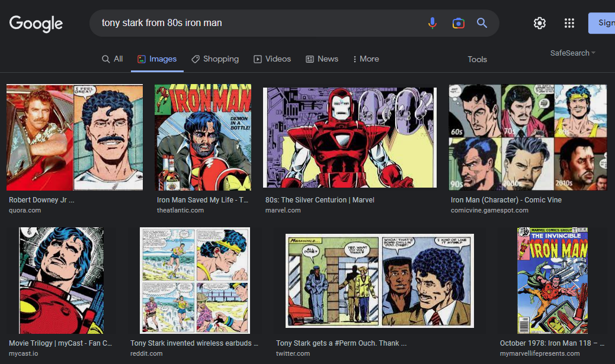Image resolution: width=615 pixels, height=364 pixels.
Task: Click 'Iron Man (Character) - Comic Vine' title
Action: pos(506,200)
